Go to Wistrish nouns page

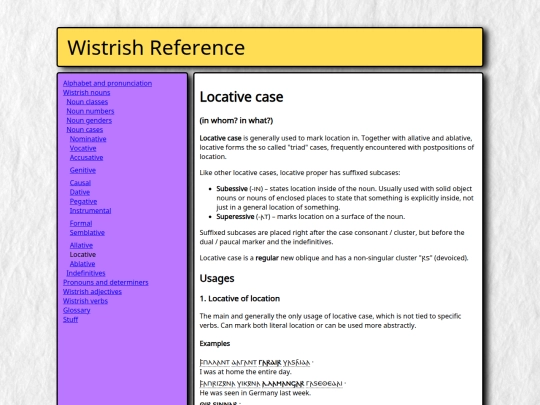pyautogui.click(x=86, y=93)
